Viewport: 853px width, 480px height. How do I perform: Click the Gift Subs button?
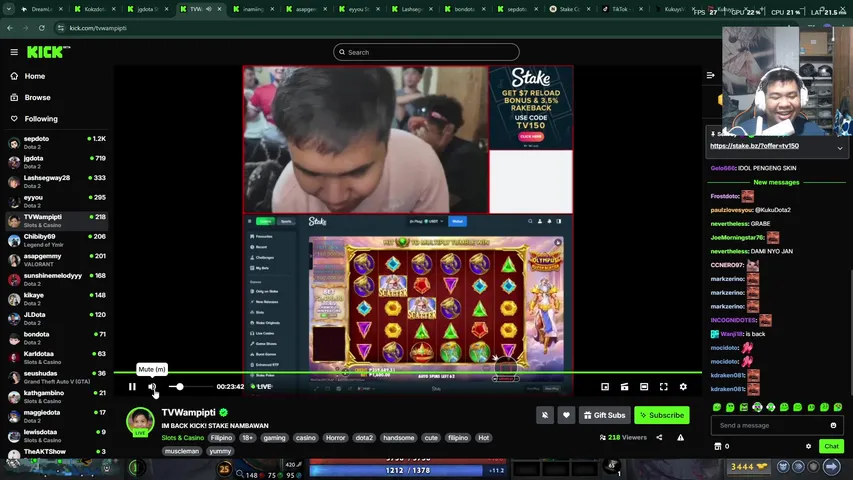click(x=604, y=415)
